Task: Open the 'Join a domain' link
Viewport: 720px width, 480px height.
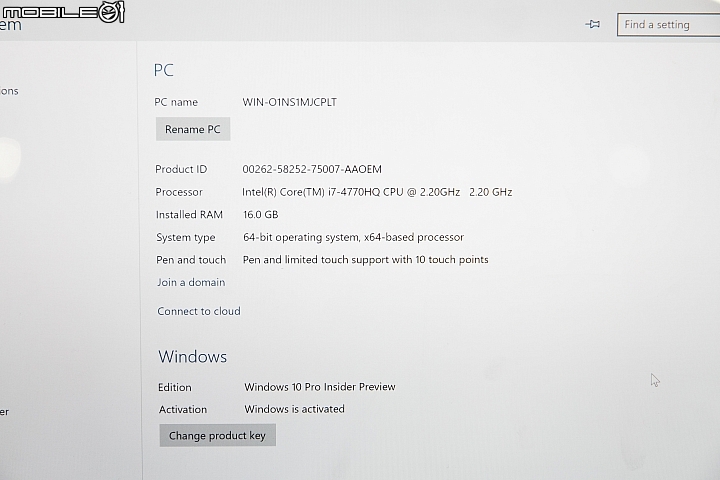Action: click(191, 282)
